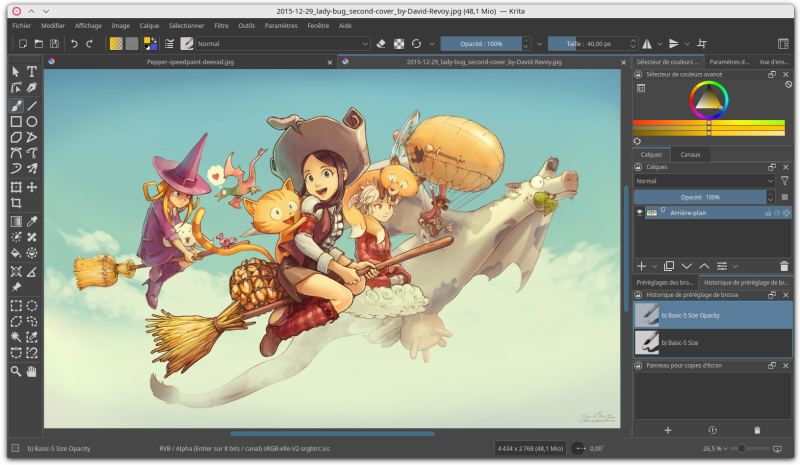Adjust the Taille brush size slider
The width and height of the screenshot is (800, 465).
point(589,44)
